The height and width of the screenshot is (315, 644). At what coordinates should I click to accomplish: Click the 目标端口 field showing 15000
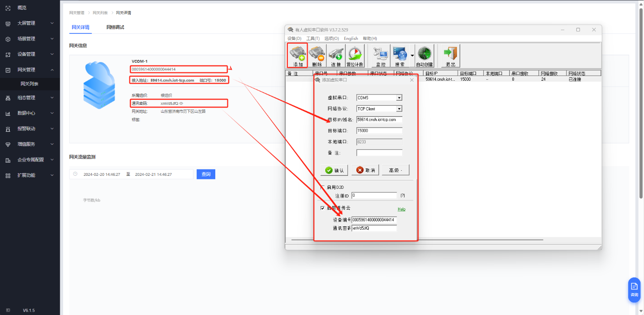pos(379,131)
